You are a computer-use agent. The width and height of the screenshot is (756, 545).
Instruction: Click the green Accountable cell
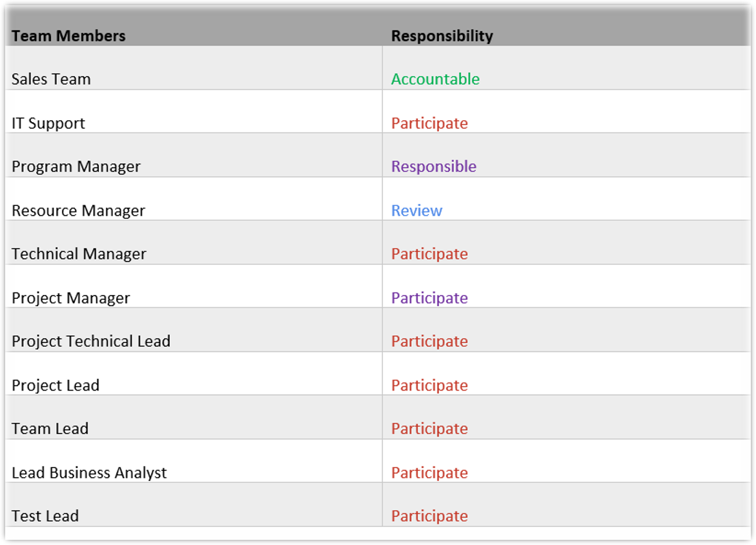(435, 79)
